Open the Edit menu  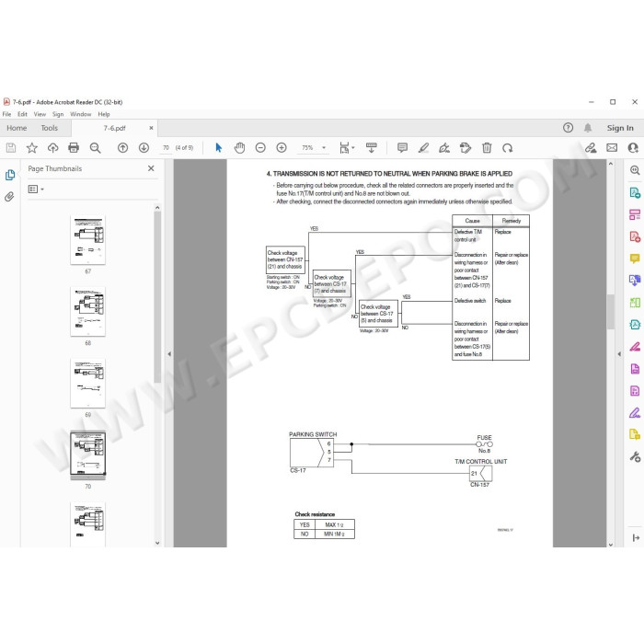22,114
